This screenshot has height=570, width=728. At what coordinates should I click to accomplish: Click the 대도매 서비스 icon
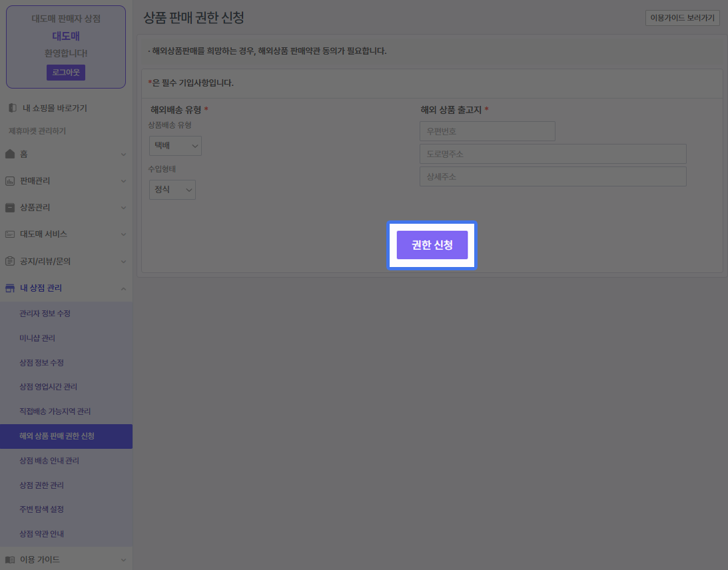tap(10, 234)
